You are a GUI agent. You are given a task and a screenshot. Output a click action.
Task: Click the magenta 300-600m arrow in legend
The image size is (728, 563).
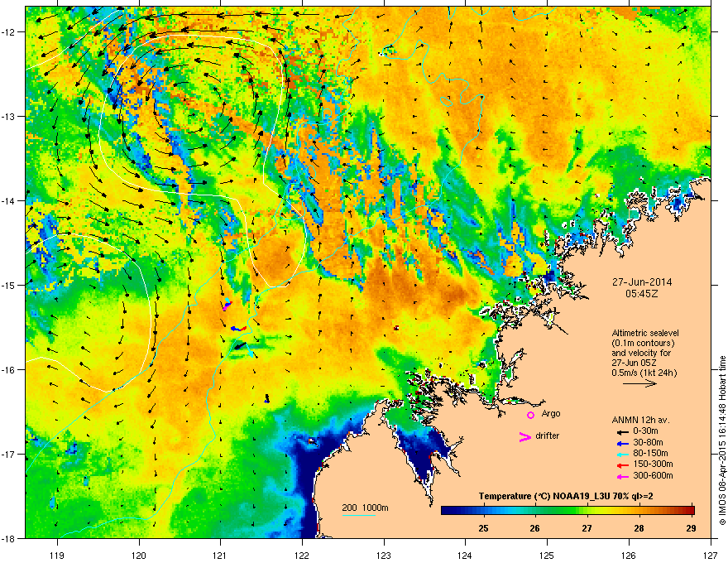(622, 476)
